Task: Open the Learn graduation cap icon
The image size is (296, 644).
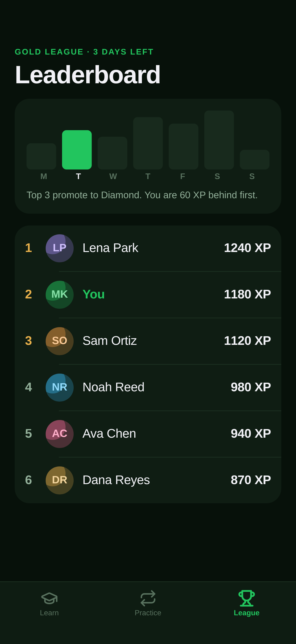Action: click(49, 598)
